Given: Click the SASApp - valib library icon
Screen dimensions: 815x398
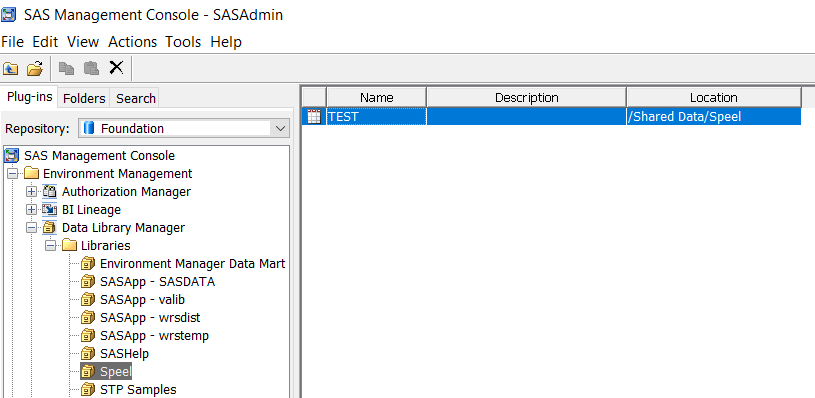Looking at the screenshot, I should pyautogui.click(x=88, y=300).
